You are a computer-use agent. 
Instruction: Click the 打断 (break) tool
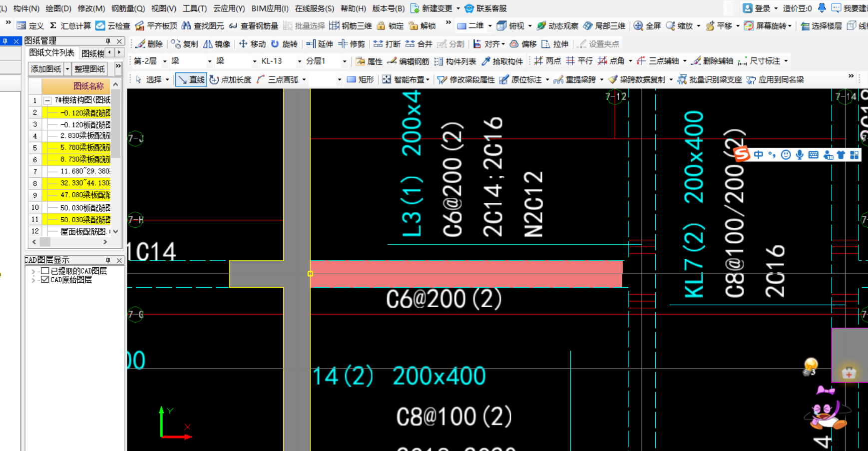click(x=387, y=44)
